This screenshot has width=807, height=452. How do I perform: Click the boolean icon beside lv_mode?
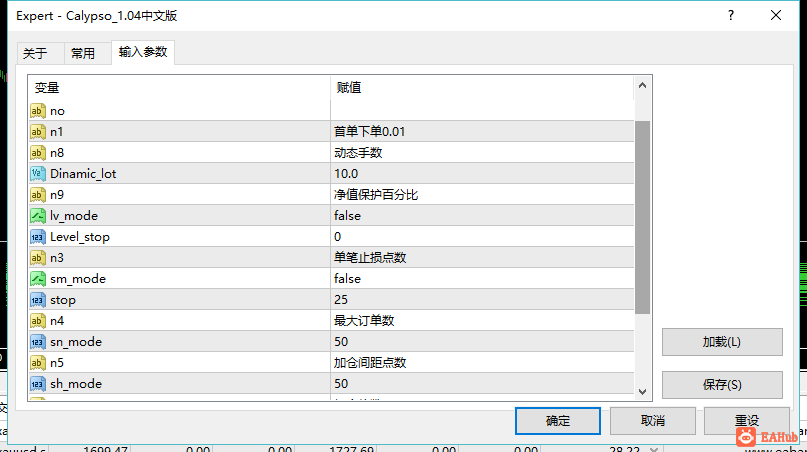38,216
